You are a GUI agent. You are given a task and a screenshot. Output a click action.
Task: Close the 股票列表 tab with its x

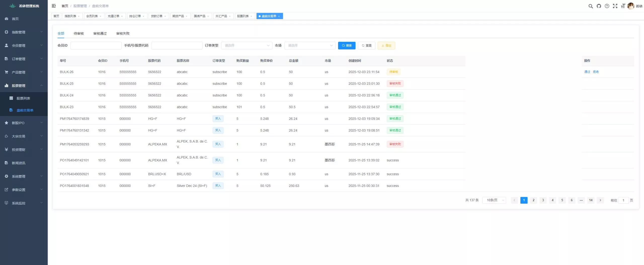pyautogui.click(x=251, y=16)
